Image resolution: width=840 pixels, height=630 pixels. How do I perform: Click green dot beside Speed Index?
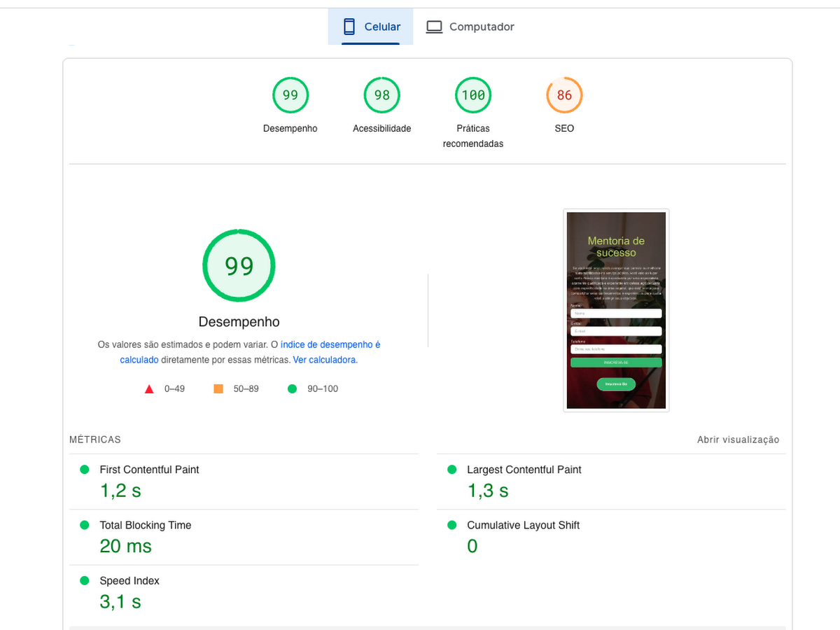tap(85, 581)
